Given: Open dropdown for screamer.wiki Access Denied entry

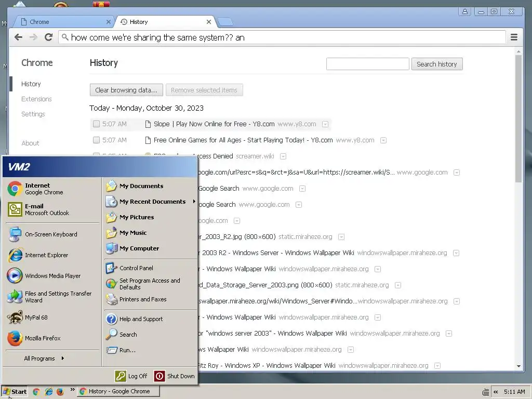Looking at the screenshot, I should click(283, 156).
